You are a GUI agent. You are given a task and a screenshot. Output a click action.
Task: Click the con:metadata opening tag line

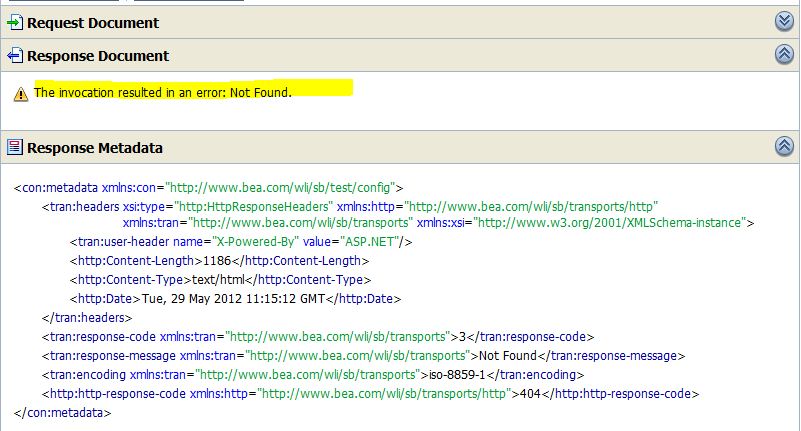(208, 187)
